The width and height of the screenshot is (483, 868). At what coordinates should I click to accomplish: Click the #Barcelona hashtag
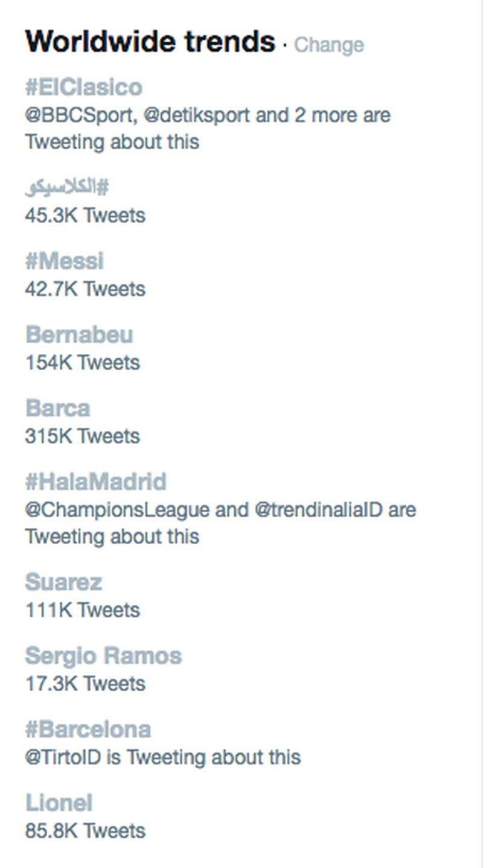(x=88, y=730)
